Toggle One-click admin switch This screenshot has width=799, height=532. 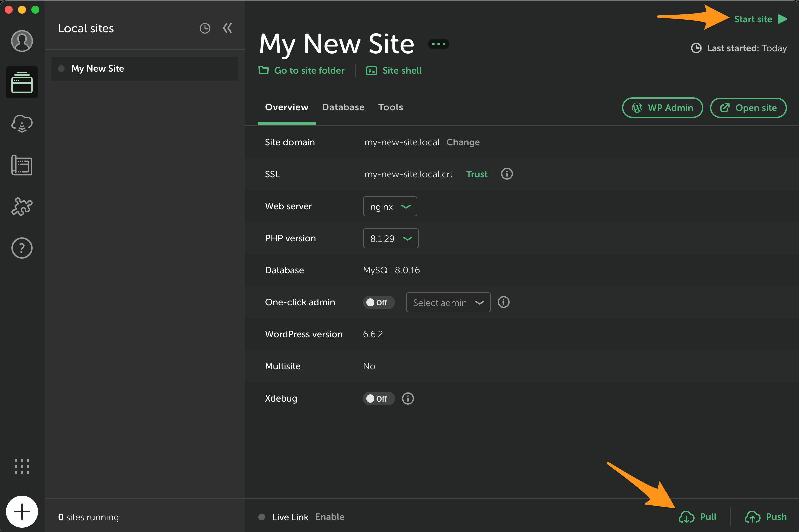(378, 302)
